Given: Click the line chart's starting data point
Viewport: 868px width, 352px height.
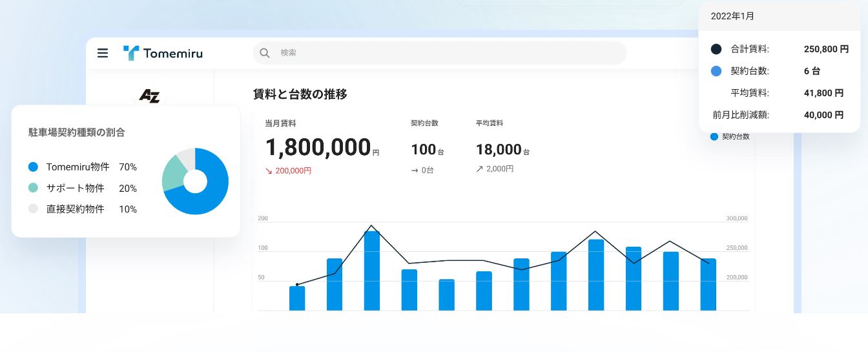Looking at the screenshot, I should coord(297,284).
